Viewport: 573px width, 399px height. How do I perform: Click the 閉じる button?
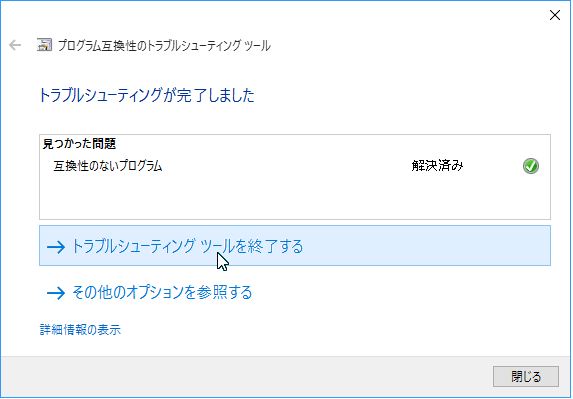tap(526, 376)
